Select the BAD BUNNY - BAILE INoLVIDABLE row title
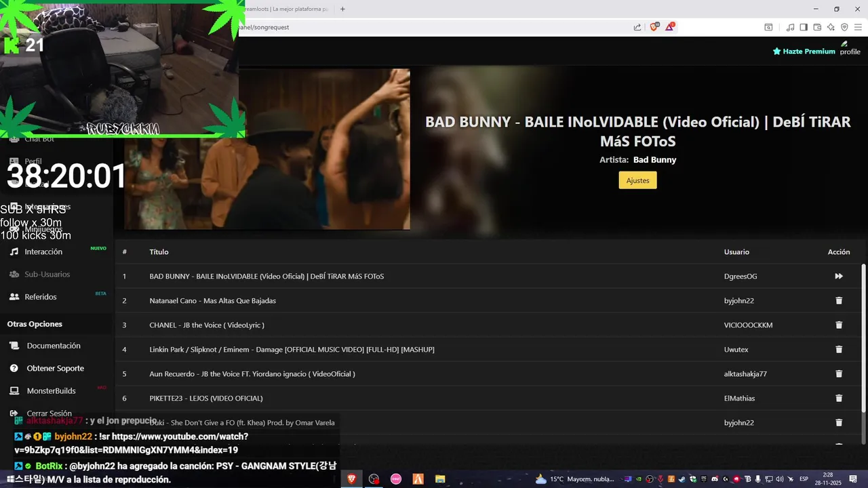This screenshot has height=488, width=868. [x=267, y=276]
